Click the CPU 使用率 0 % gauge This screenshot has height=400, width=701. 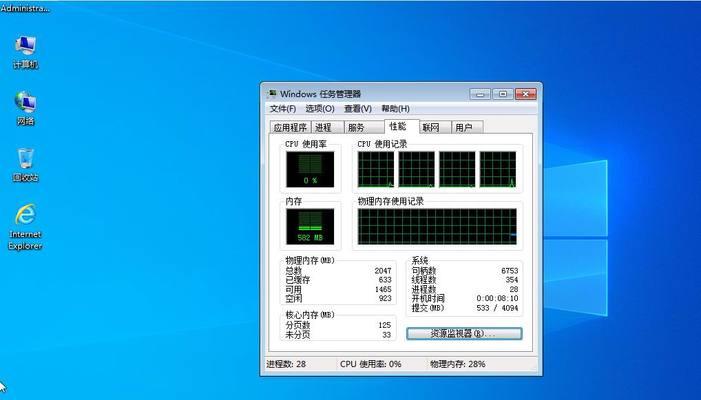click(310, 169)
